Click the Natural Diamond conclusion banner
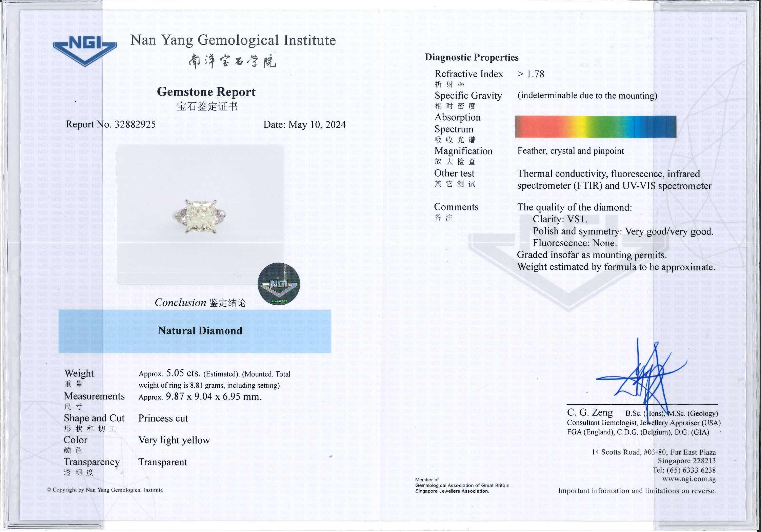The height and width of the screenshot is (532, 761). point(200,331)
